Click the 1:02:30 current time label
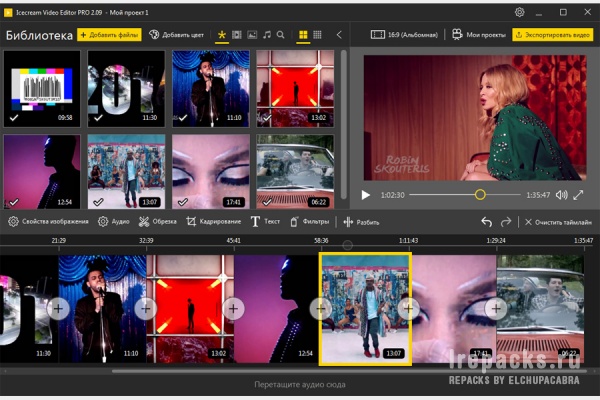 click(393, 195)
